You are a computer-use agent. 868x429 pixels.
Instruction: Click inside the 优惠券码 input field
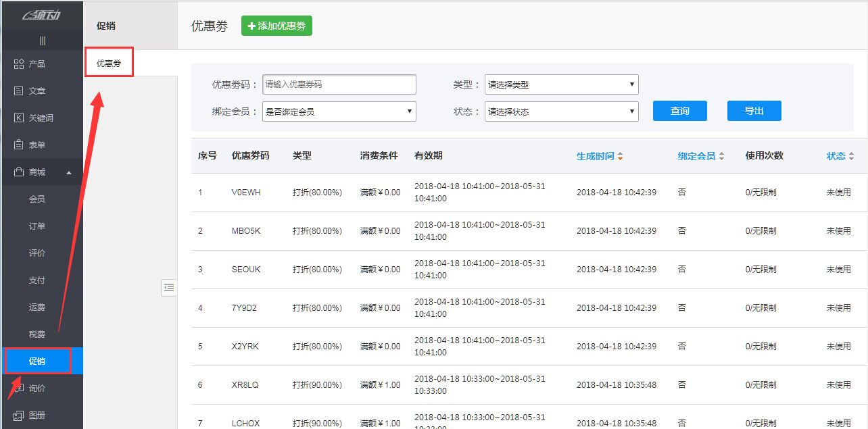(x=339, y=84)
